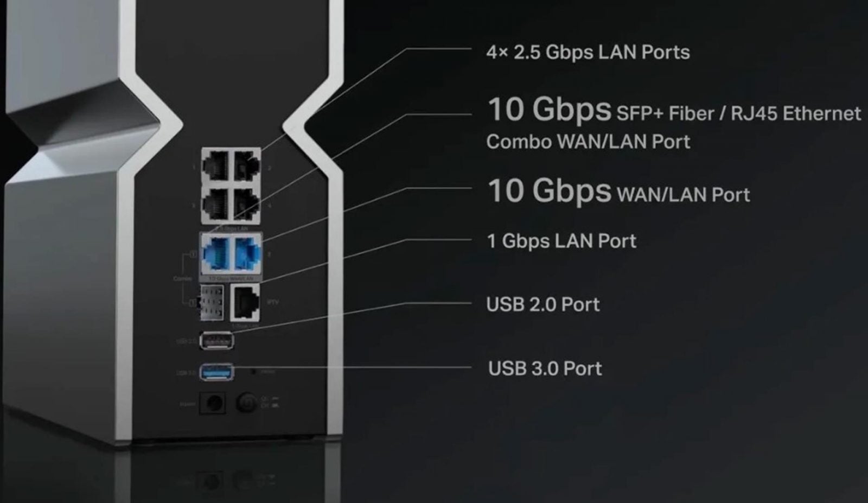Click the "10 Gbps SFP+ Fiber / RJ45 Ethernet" label

(x=674, y=110)
